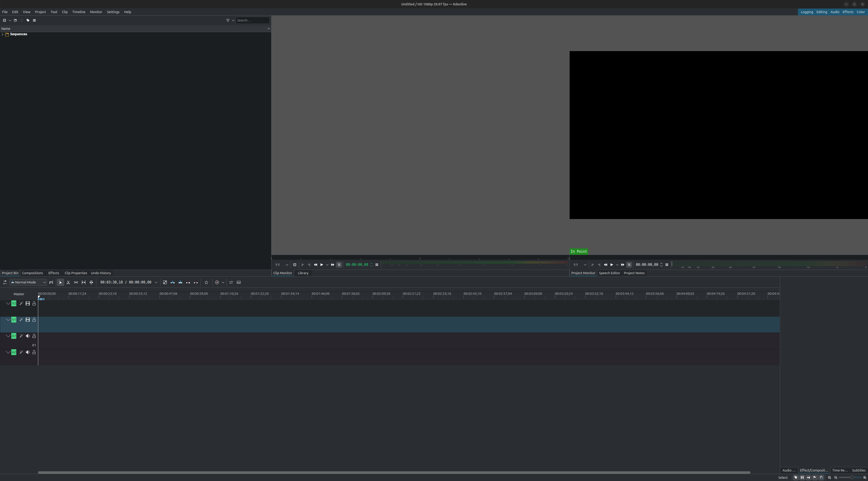868x481 pixels.
Task: Open the Timeline menu
Action: point(78,12)
